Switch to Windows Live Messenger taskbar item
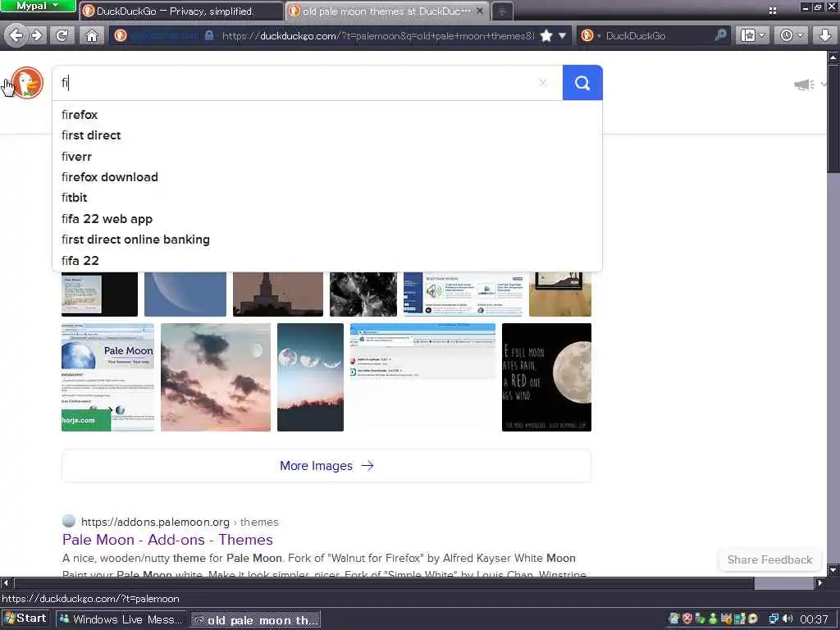This screenshot has height=630, width=840. [x=121, y=619]
